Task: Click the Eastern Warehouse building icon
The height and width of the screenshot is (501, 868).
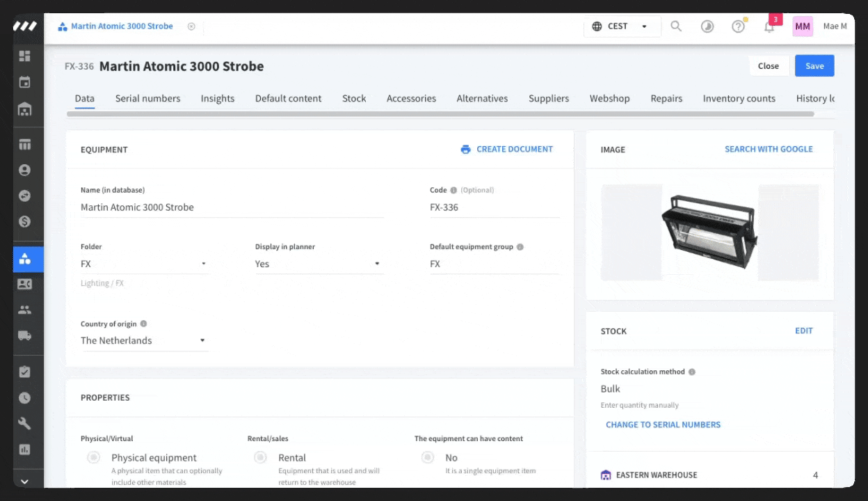Action: [x=606, y=475]
